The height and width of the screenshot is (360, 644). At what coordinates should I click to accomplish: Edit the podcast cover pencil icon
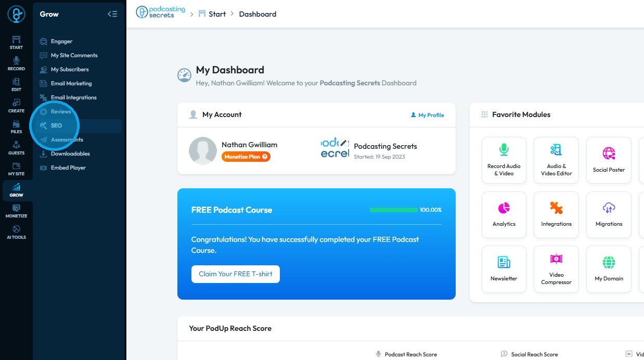coord(343,143)
